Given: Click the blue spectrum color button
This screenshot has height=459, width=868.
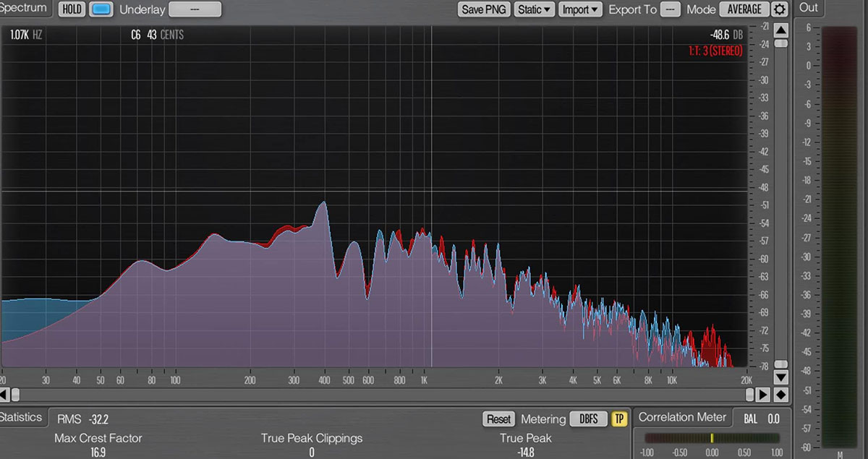Looking at the screenshot, I should pos(102,9).
